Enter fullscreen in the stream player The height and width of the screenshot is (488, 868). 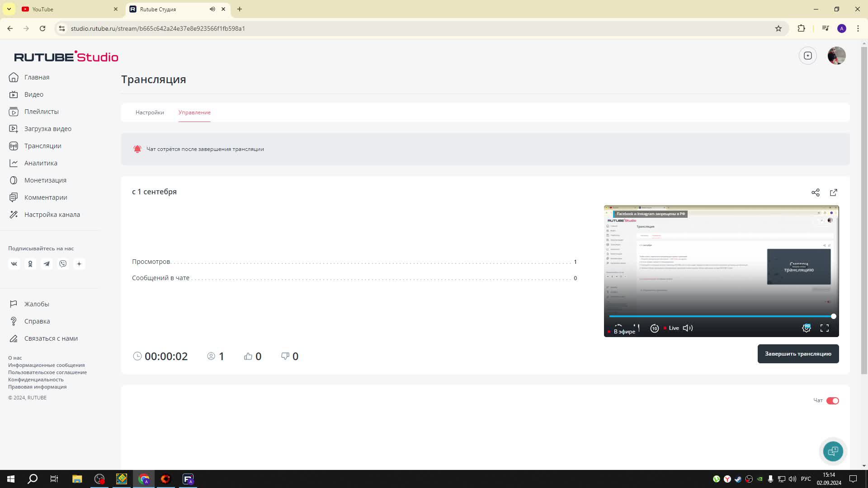click(825, 328)
